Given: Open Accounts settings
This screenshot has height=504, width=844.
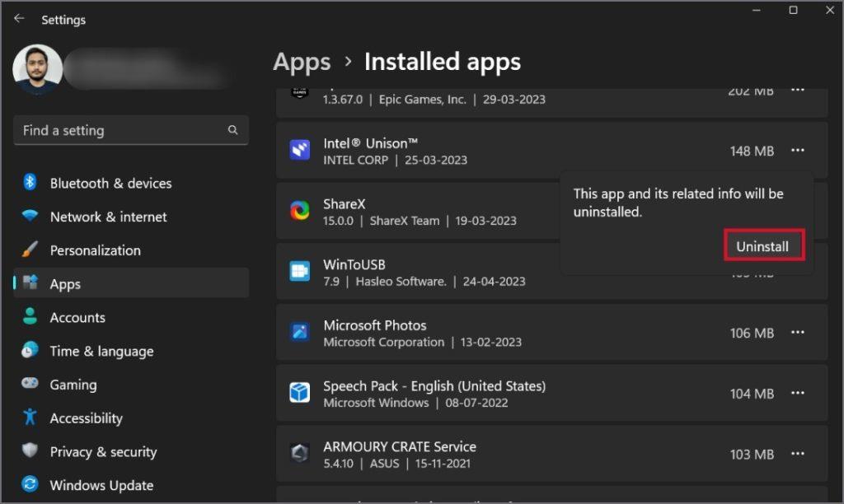Looking at the screenshot, I should point(131,317).
